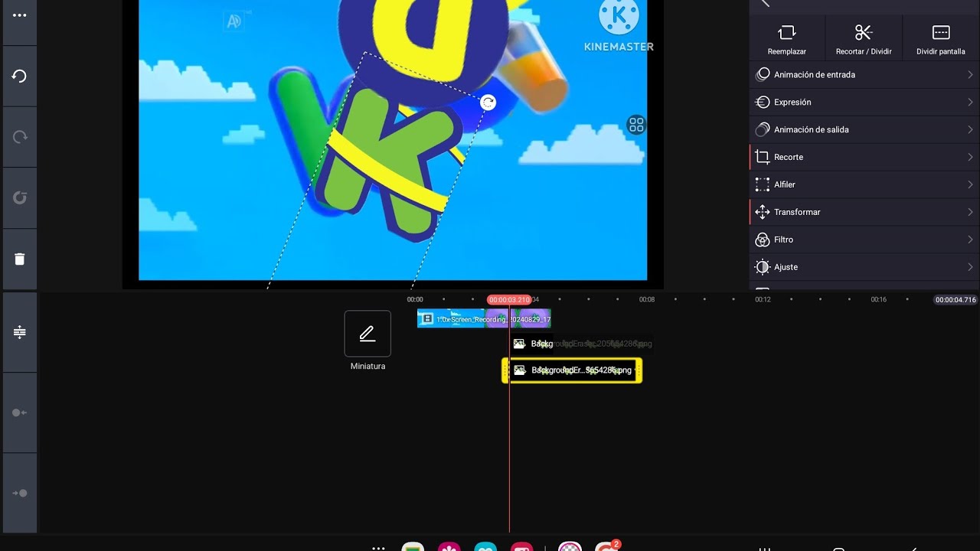980x551 pixels.
Task: Click the 00:00:03.210 playhead marker
Action: tap(509, 300)
